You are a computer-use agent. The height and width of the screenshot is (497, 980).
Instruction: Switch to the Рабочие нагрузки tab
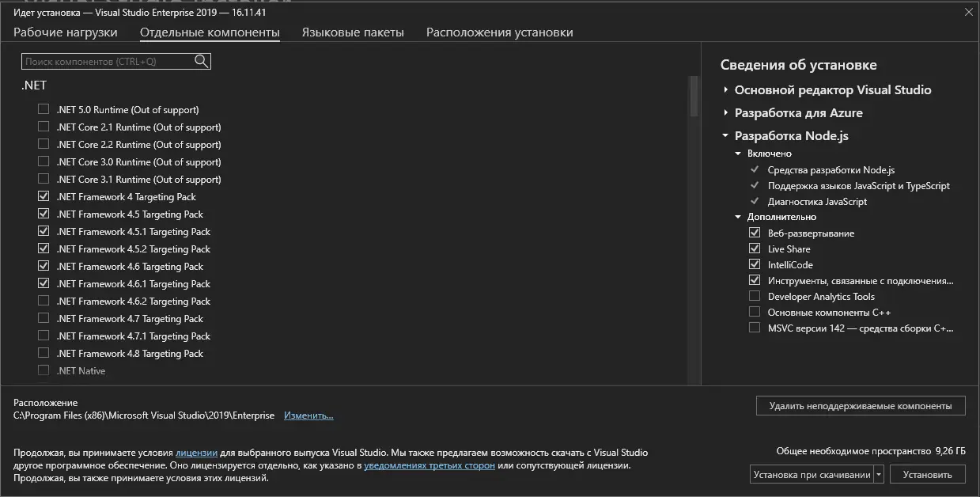pyautogui.click(x=66, y=32)
